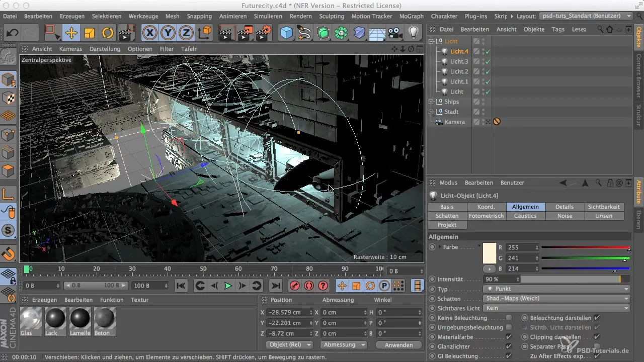The height and width of the screenshot is (362, 644).
Task: Click the coordinate system icon
Action: [205, 33]
